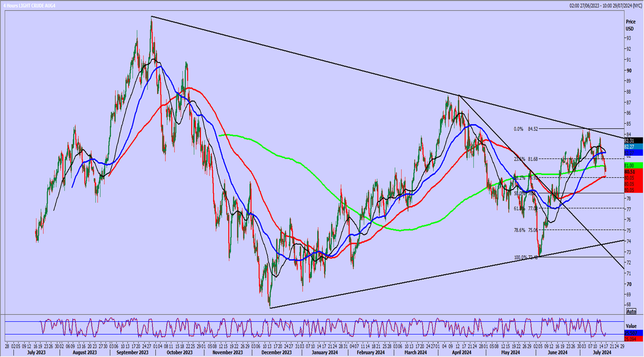Click the December 2023 axis label
The width and height of the screenshot is (644, 357).
[277, 353]
